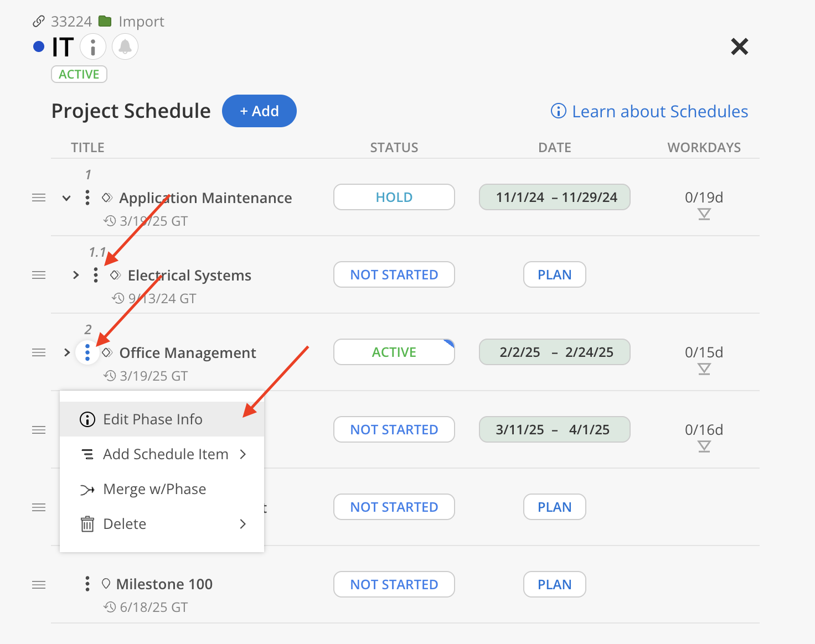This screenshot has height=644, width=815.
Task: Open HOLD status dropdown
Action: pos(394,197)
